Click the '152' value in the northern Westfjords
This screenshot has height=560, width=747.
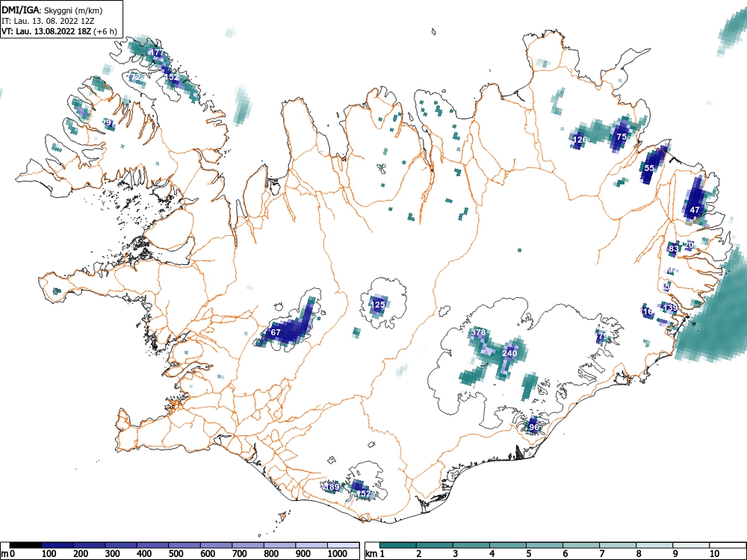tap(171, 77)
